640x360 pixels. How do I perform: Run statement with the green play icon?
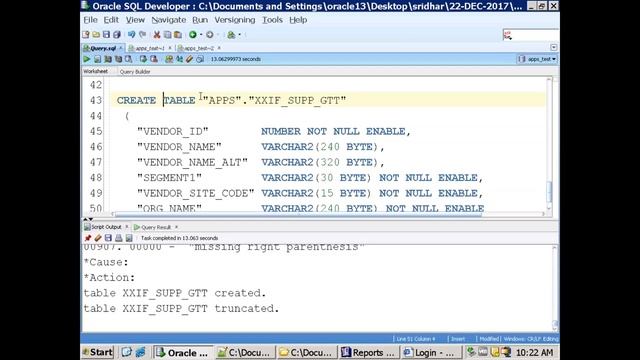(x=87, y=59)
